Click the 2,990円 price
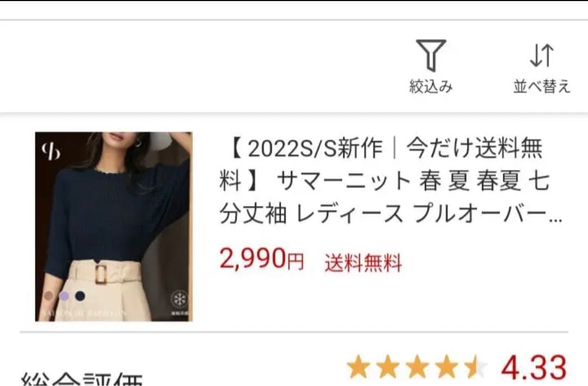588x386 pixels. [261, 260]
